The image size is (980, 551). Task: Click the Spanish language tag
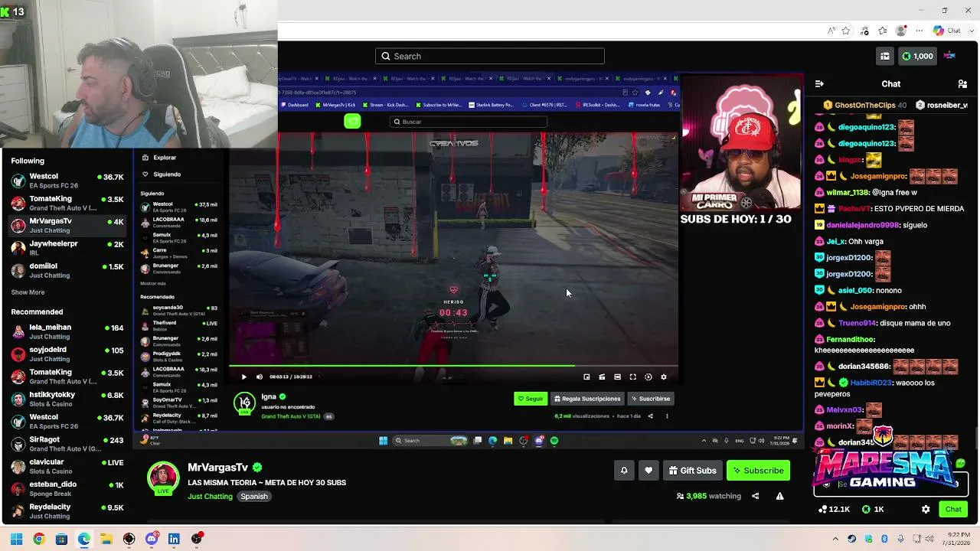click(x=254, y=497)
